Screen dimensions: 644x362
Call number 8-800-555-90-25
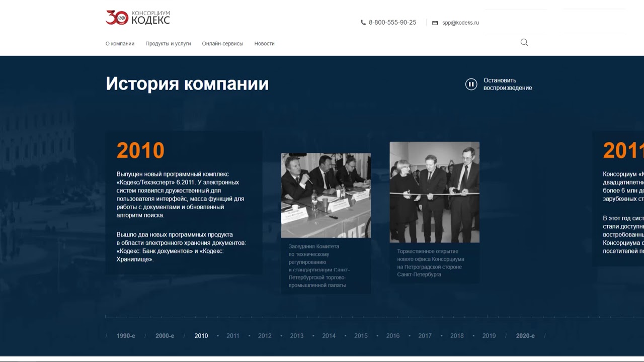392,23
